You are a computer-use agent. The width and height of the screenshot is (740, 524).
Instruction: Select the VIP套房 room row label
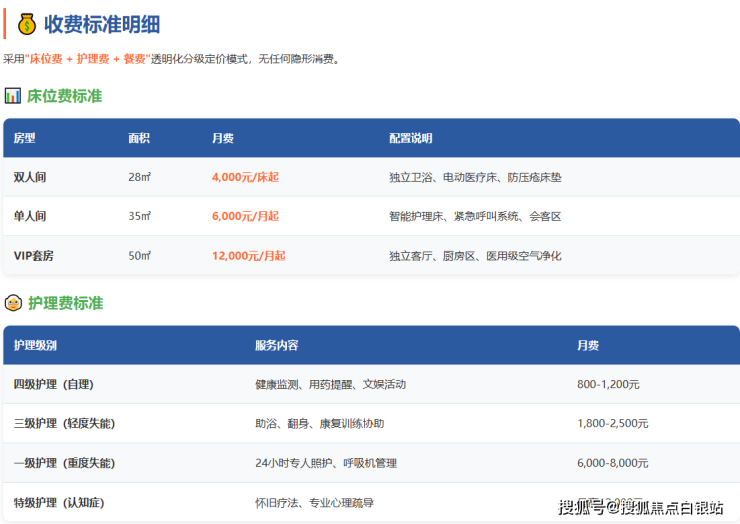[x=34, y=255]
